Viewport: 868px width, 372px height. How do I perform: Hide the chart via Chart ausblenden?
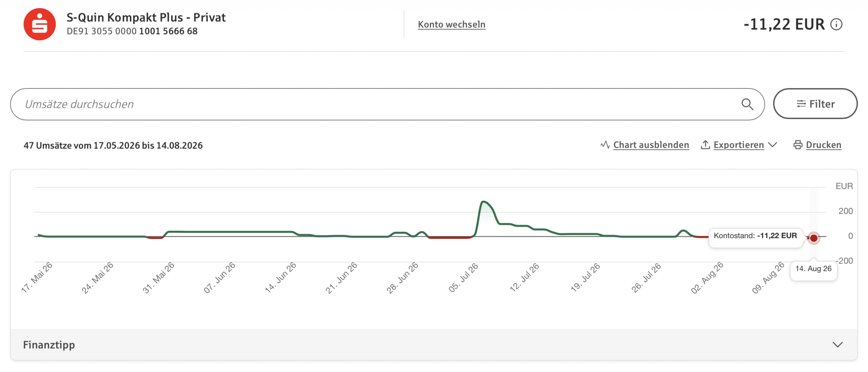[x=651, y=145]
